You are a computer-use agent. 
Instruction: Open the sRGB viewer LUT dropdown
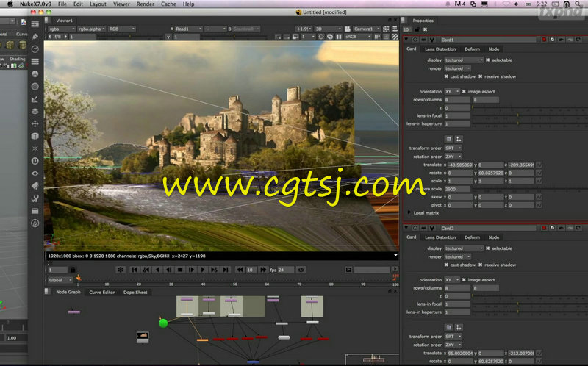[358, 37]
